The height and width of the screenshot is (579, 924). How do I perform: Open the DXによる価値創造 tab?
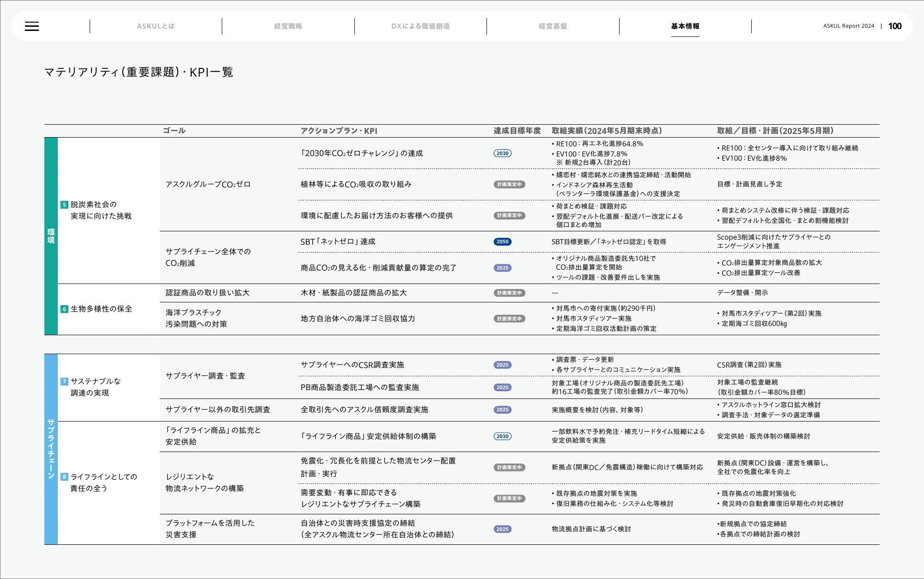point(420,26)
